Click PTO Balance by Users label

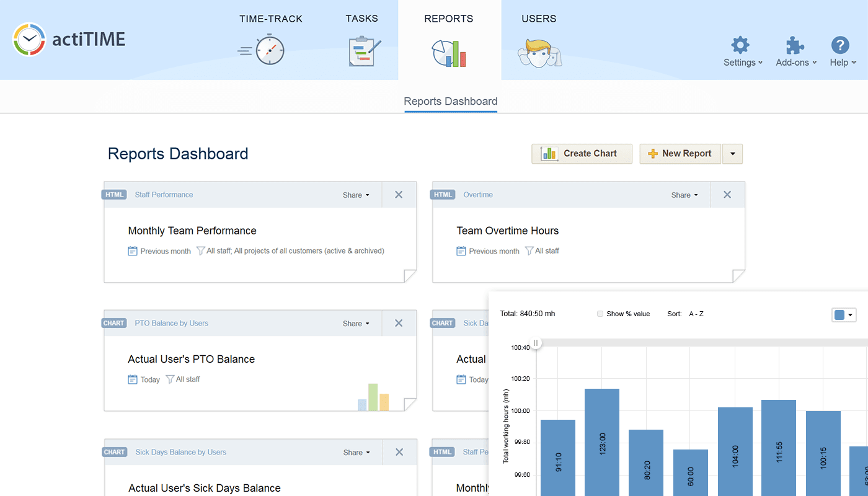(x=172, y=323)
